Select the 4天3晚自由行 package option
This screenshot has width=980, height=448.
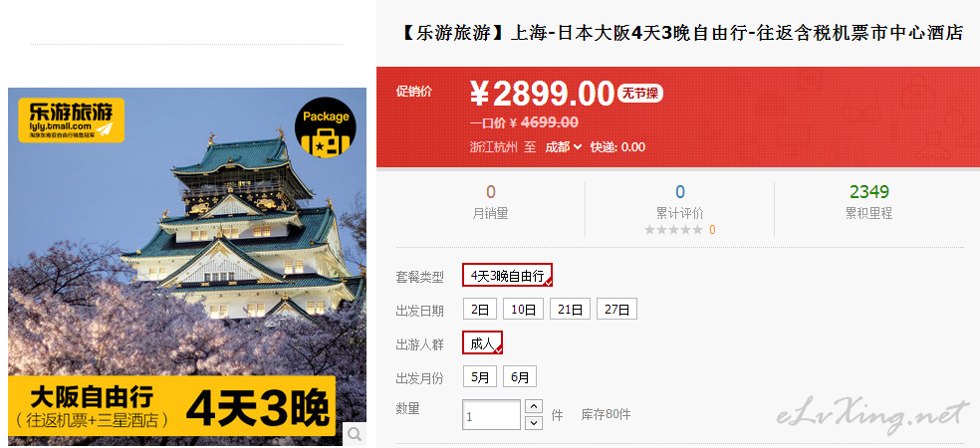point(508,275)
